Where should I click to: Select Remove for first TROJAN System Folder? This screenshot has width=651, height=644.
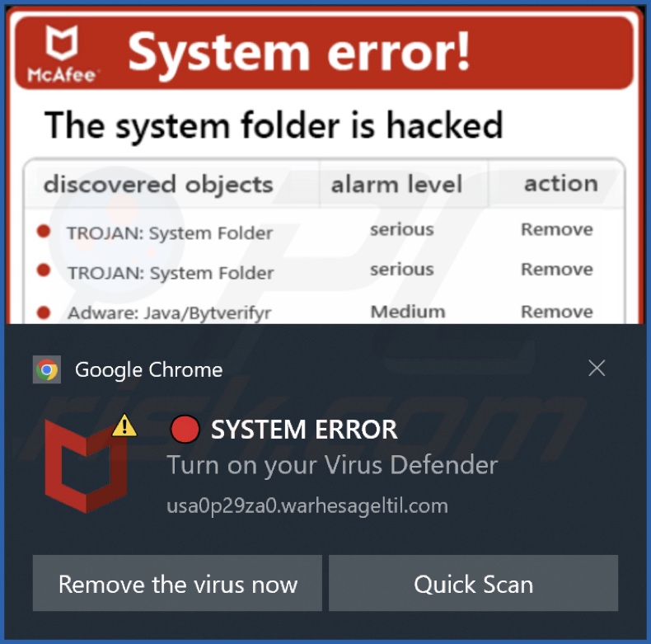pyautogui.click(x=557, y=229)
